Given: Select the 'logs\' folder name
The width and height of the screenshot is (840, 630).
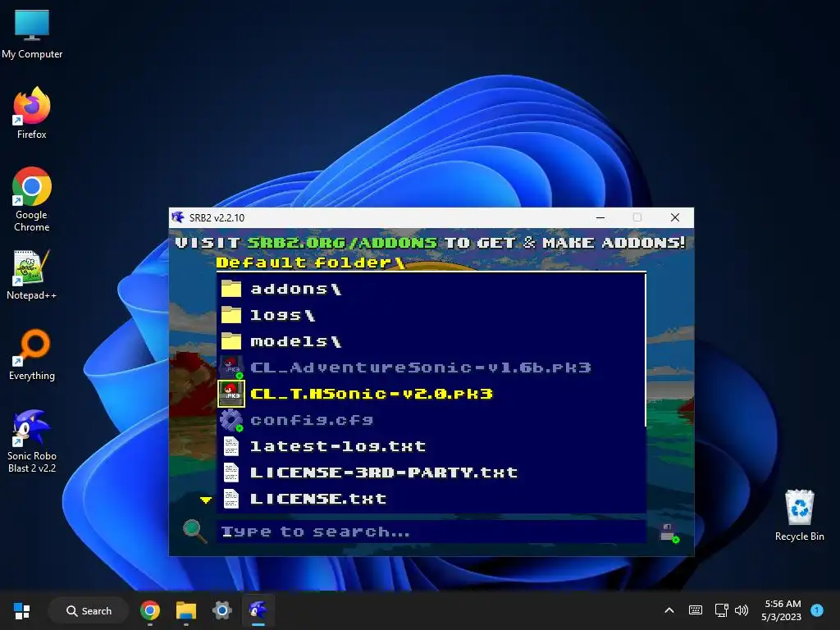Looking at the screenshot, I should click(x=283, y=315).
